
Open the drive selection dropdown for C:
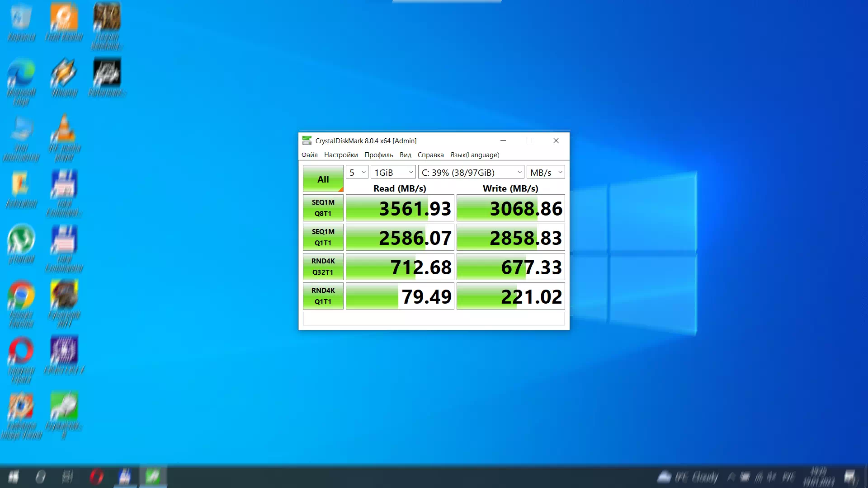[470, 172]
